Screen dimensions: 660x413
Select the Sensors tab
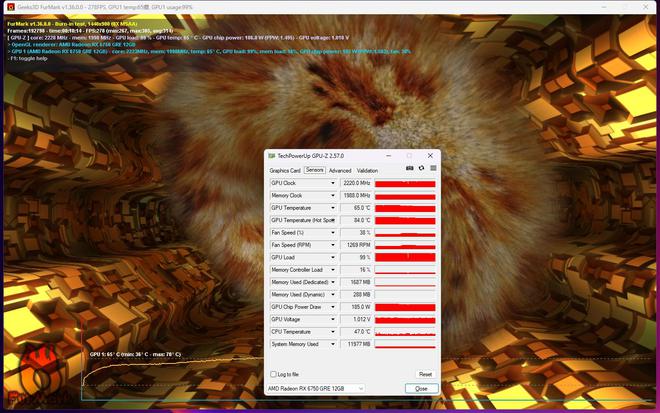pos(314,170)
